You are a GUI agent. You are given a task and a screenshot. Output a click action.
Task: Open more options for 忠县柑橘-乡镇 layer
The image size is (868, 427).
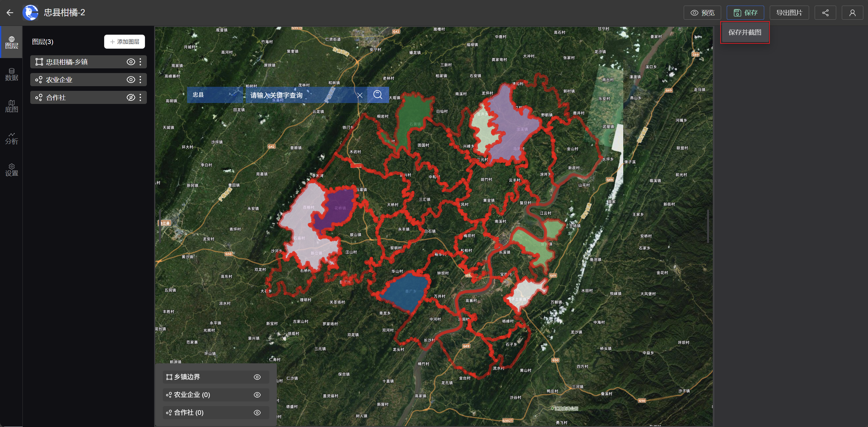point(141,62)
